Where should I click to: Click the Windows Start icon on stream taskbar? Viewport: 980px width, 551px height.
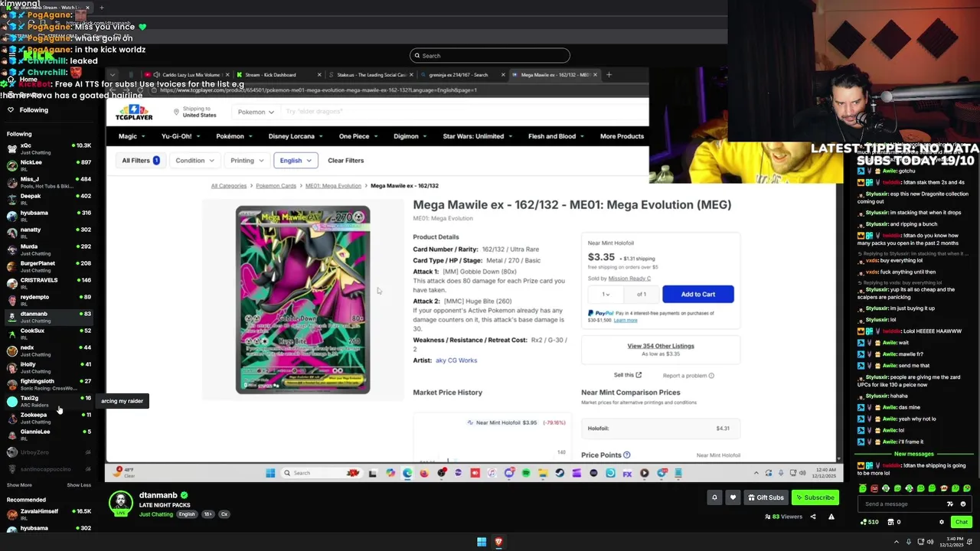click(270, 473)
